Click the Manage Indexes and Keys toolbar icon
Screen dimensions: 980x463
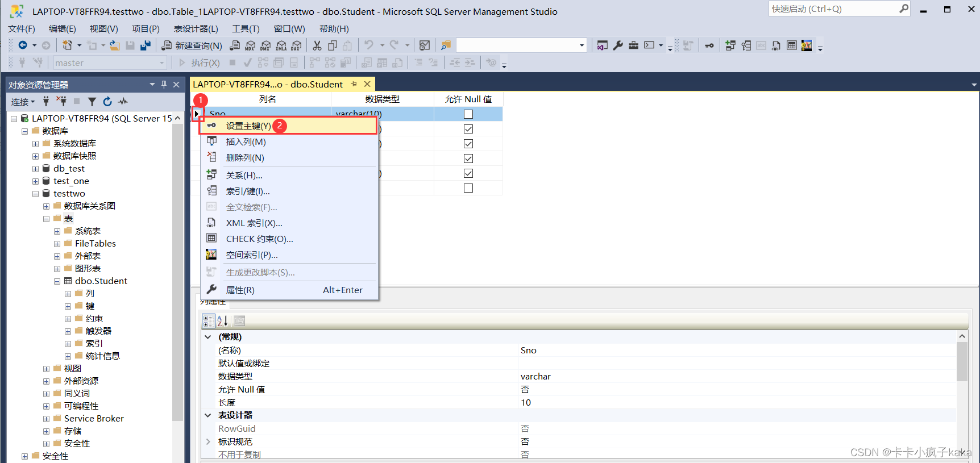pos(746,45)
